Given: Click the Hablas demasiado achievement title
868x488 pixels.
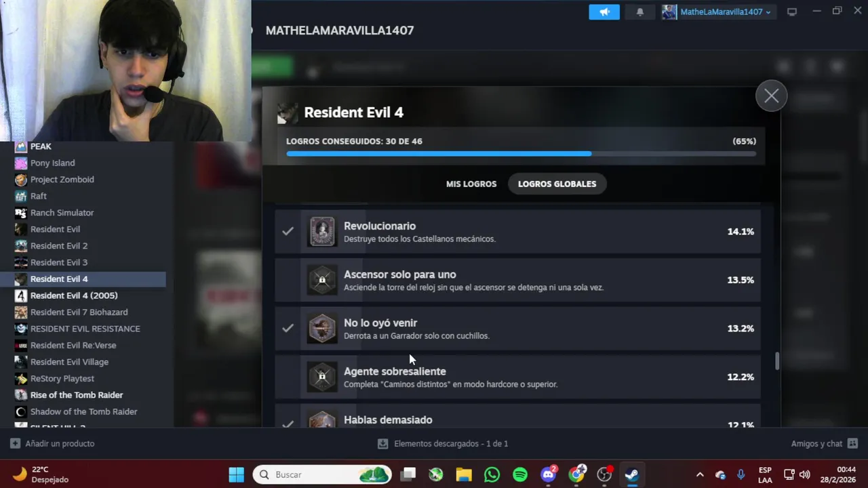Looking at the screenshot, I should click(388, 420).
